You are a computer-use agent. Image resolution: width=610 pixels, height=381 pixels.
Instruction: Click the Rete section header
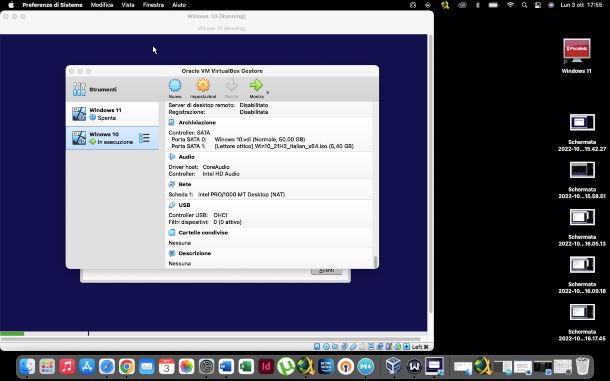185,184
